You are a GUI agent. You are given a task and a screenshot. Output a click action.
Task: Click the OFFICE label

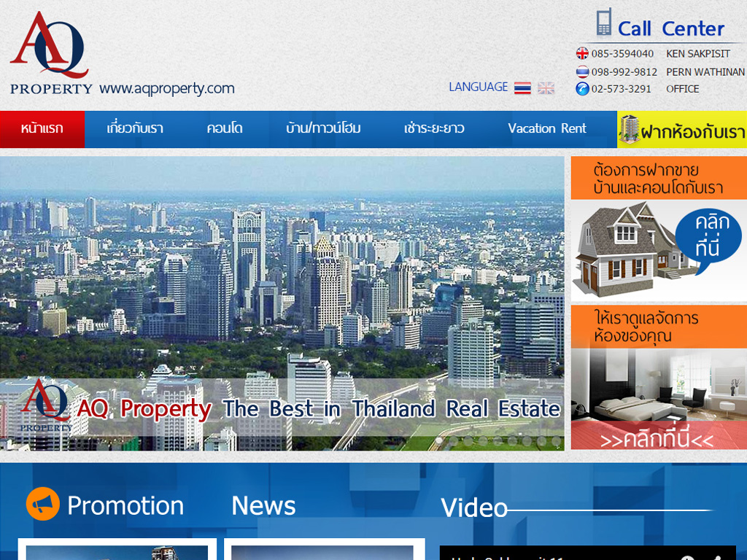(x=682, y=89)
